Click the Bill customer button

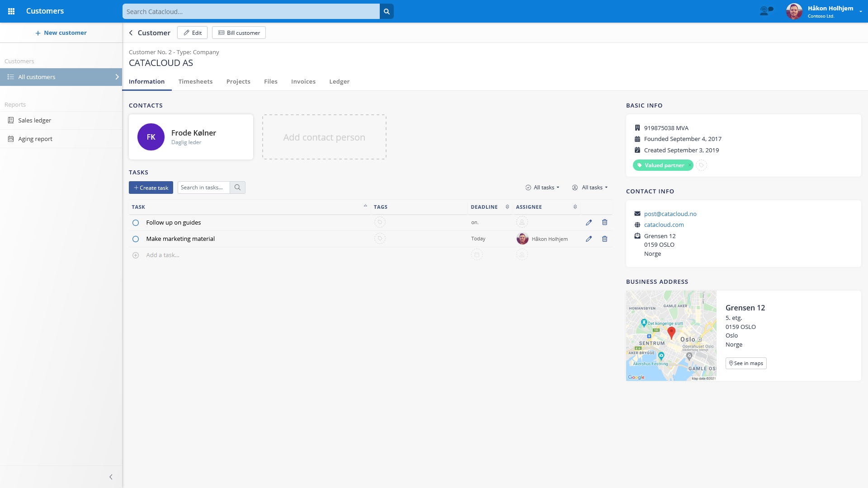tap(239, 33)
